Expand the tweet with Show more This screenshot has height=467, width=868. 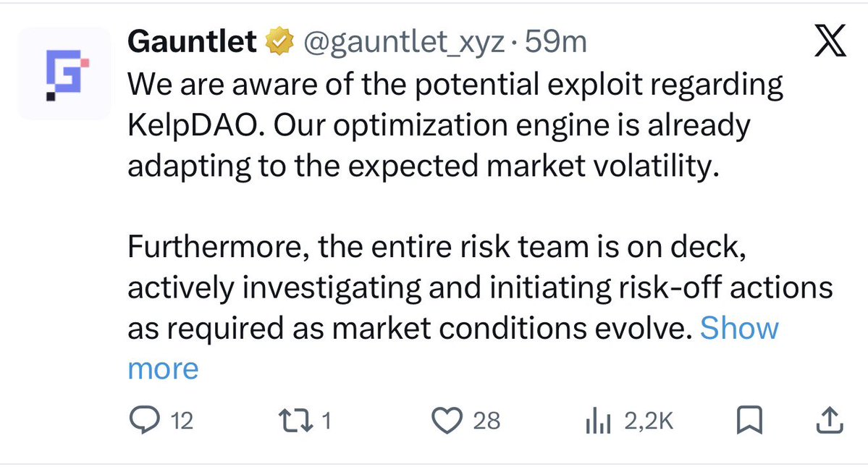[740, 329]
